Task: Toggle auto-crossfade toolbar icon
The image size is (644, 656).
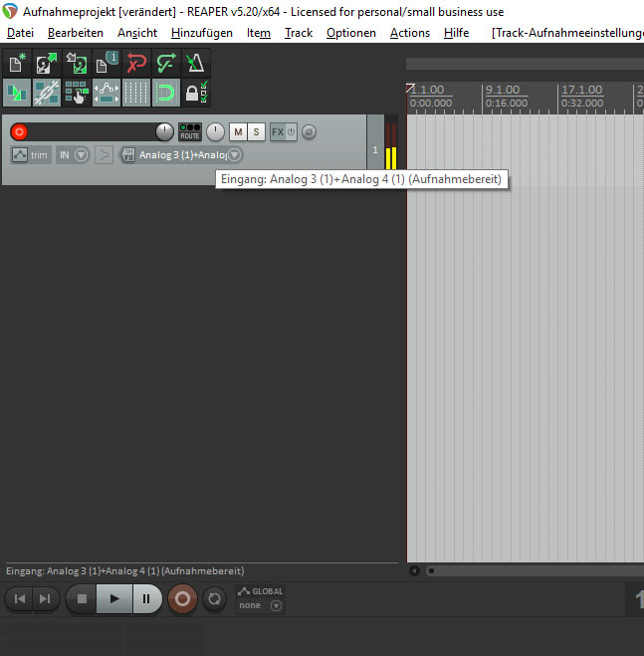Action: pyautogui.click(x=17, y=93)
